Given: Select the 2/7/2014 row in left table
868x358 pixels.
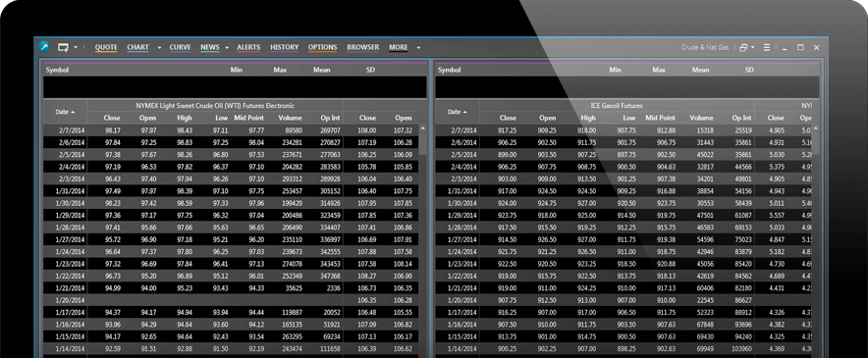Looking at the screenshot, I should [x=232, y=130].
